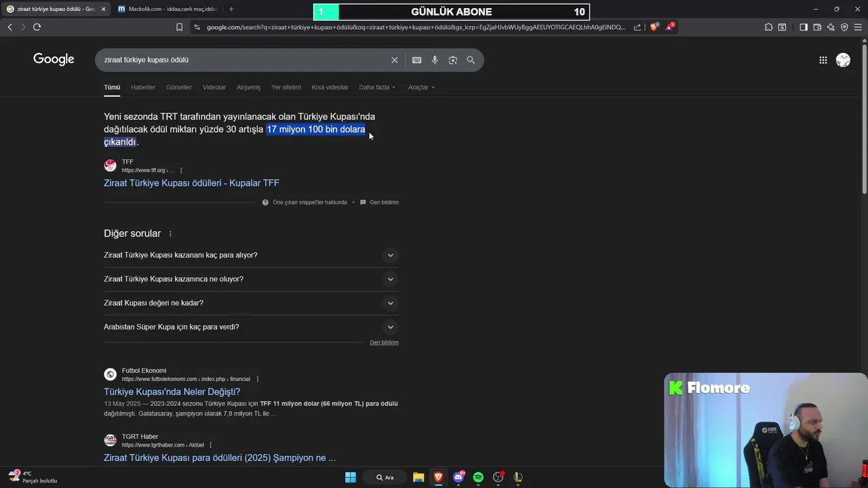Close the ziraat türkiye kupası ödülü tab
The width and height of the screenshot is (868, 488).
103,9
